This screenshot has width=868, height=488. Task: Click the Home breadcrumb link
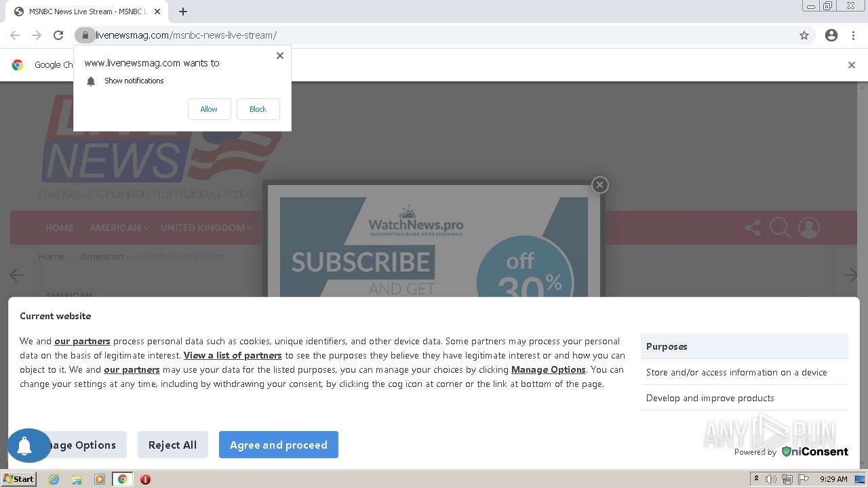tap(52, 256)
